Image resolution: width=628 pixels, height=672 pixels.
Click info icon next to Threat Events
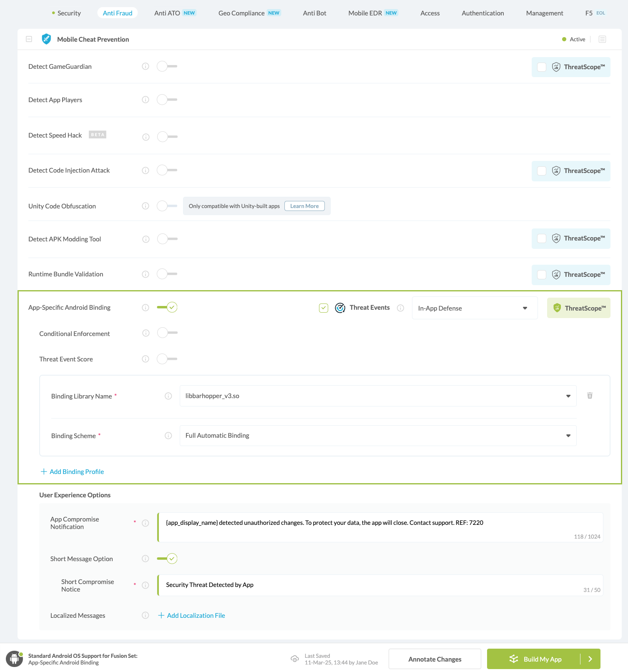[x=400, y=308]
